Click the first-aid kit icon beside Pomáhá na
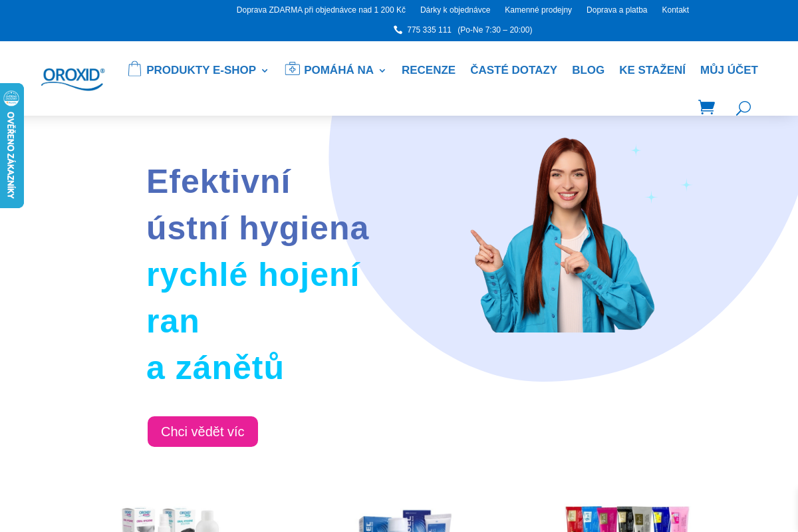Image resolution: width=798 pixels, height=532 pixels. [292, 69]
